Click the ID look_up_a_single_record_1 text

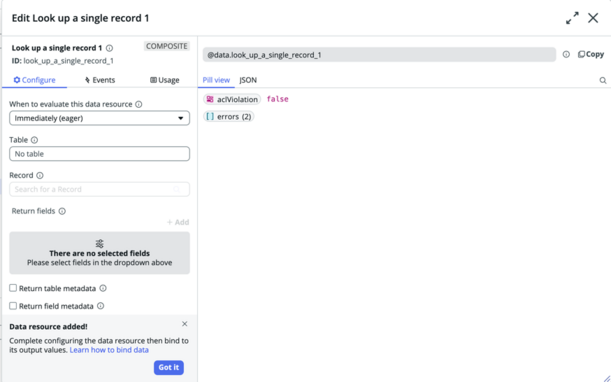point(63,61)
